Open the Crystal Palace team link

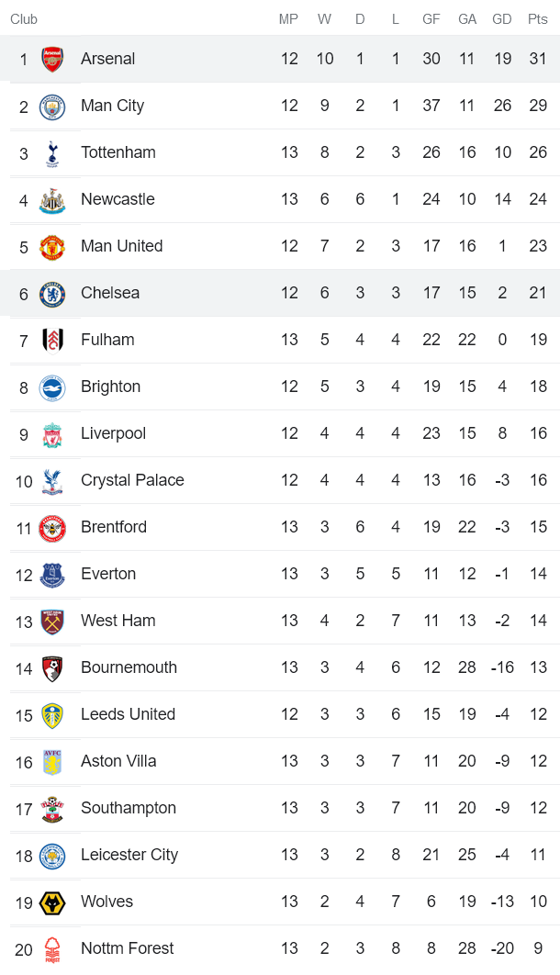pos(132,480)
